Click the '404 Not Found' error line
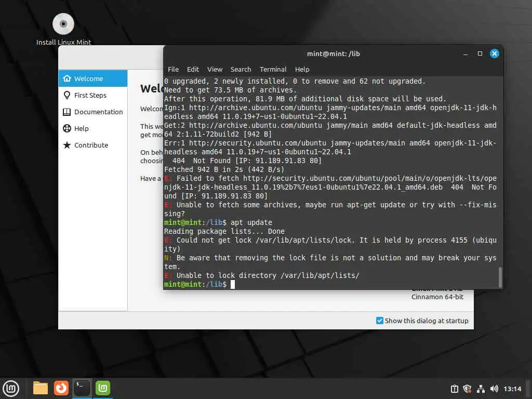The image size is (532, 399). click(247, 161)
